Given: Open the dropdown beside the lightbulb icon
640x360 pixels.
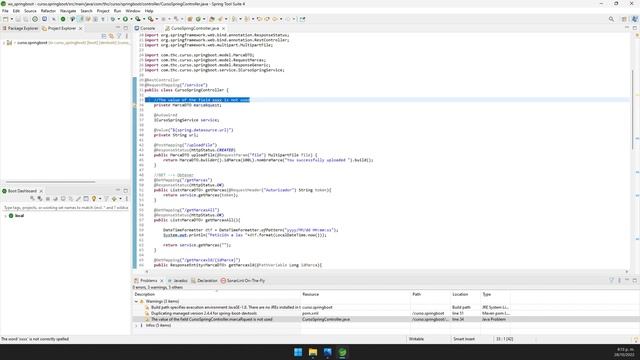Looking at the screenshot, I should 100,199.
